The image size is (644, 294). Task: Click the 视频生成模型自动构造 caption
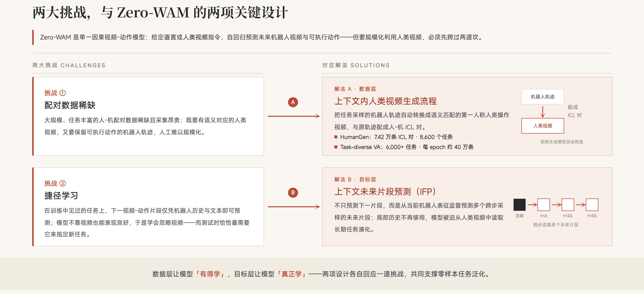[x=561, y=142]
